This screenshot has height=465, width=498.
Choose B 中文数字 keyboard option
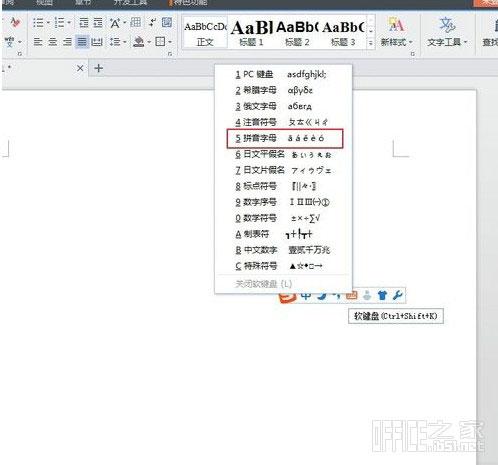click(x=283, y=250)
